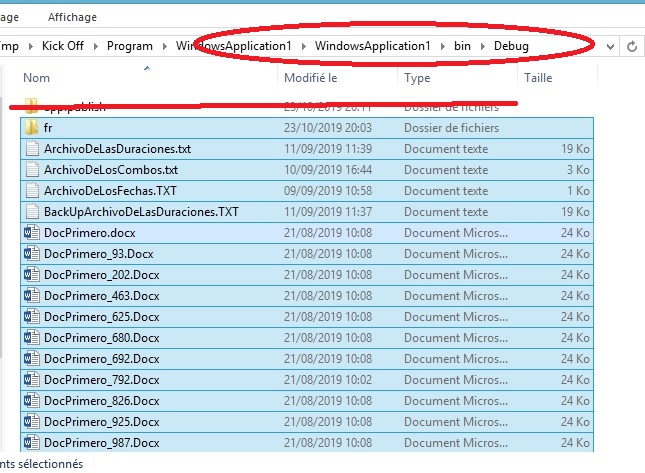Expand chevron after Program breadcrumb
Viewport: 645px width, 473px height.
(x=164, y=46)
